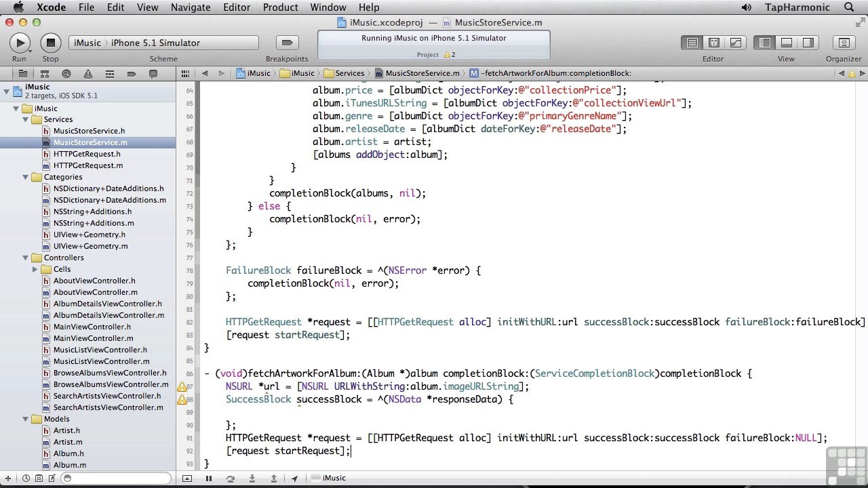Open the Organizer window
The width and height of the screenshot is (868, 488).
(x=844, y=43)
